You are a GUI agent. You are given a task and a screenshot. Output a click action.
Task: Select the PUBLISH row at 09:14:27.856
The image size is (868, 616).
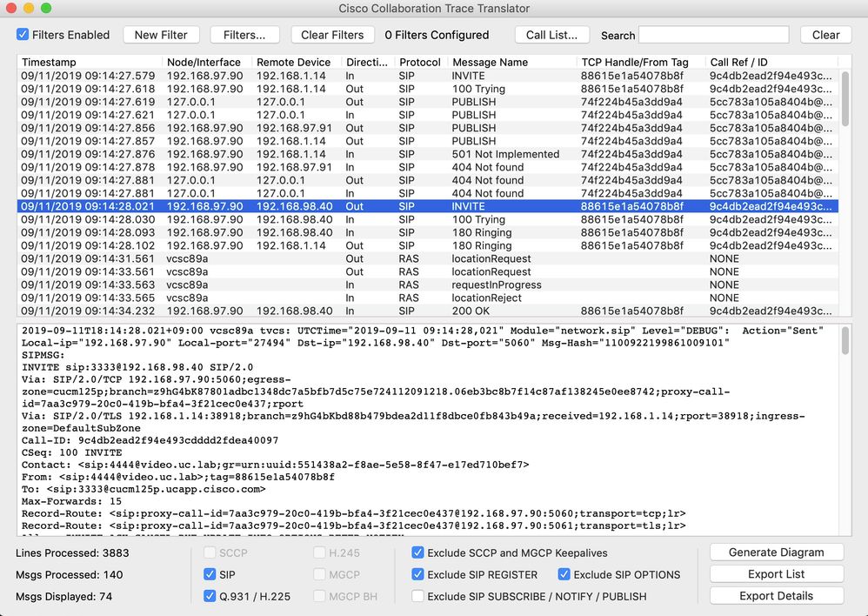coord(427,128)
